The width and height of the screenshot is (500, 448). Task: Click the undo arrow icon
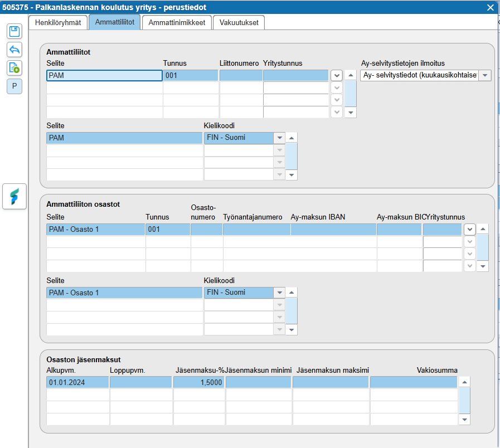click(x=14, y=50)
